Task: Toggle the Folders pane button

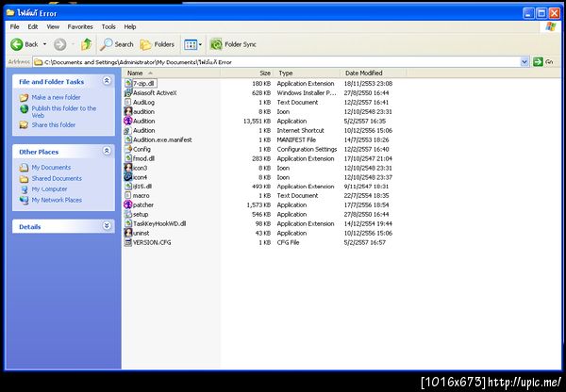Action: pyautogui.click(x=157, y=44)
